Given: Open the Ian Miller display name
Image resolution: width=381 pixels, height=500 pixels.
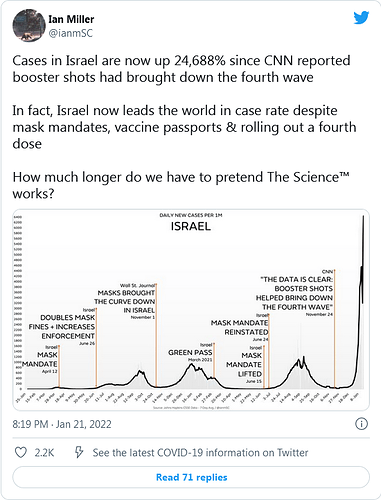Looking at the screenshot, I should [x=71, y=19].
